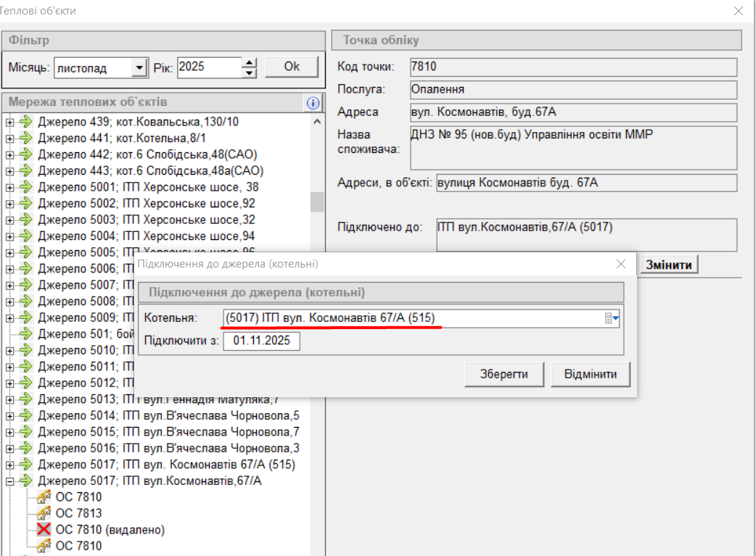Screen dimensions: 756x556
Task: Expand the Джерело 441 tree node
Action: (10, 138)
